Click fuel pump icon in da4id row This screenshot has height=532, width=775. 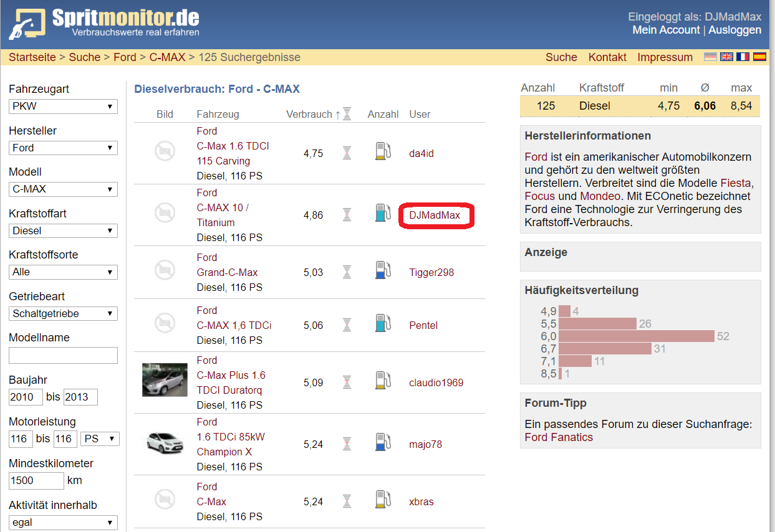[x=383, y=151]
